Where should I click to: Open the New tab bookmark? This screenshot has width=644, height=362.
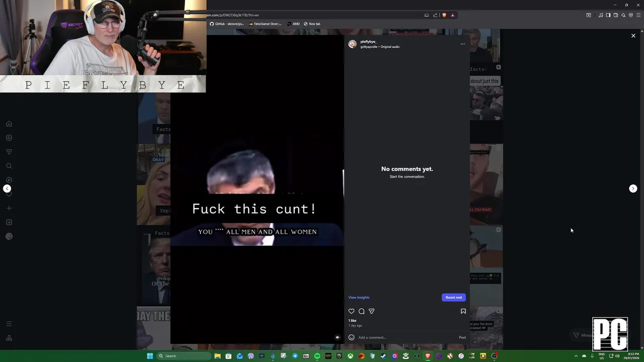tap(312, 24)
